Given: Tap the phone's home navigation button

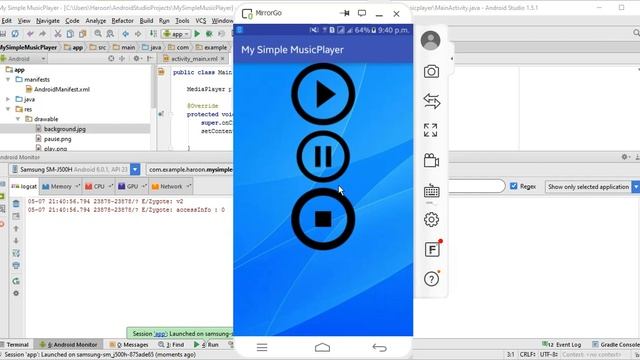Looking at the screenshot, I should (322, 347).
